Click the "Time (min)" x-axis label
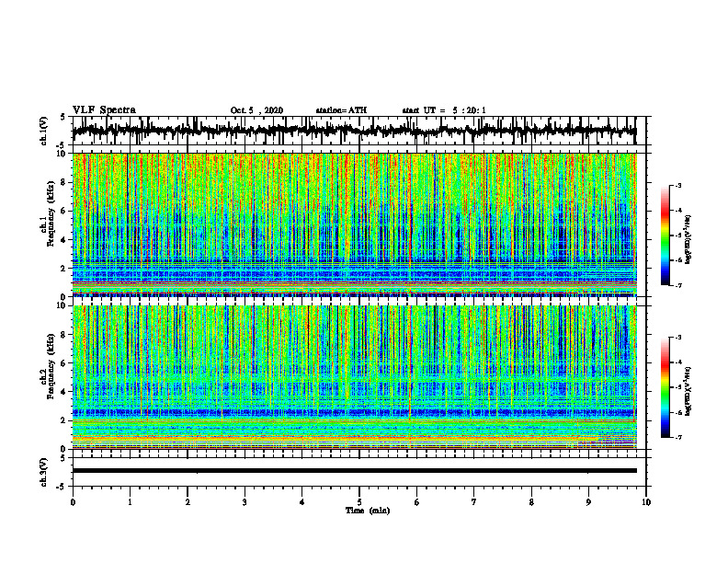The width and height of the screenshot is (728, 563). tap(368, 511)
